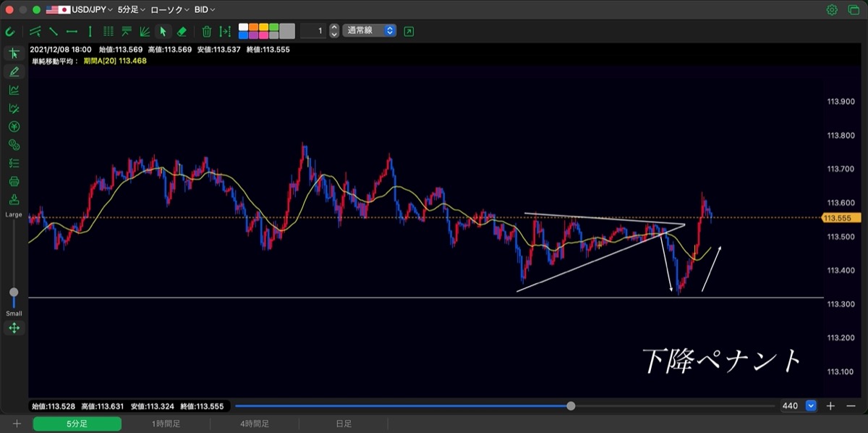Switch to the 5分足 tab
This screenshot has width=868, height=433.
[77, 424]
